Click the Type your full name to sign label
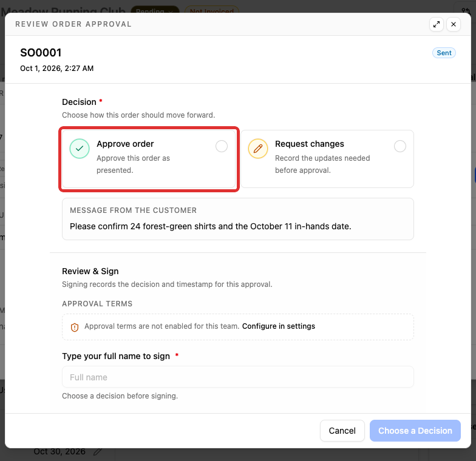This screenshot has height=461, width=476. point(116,356)
